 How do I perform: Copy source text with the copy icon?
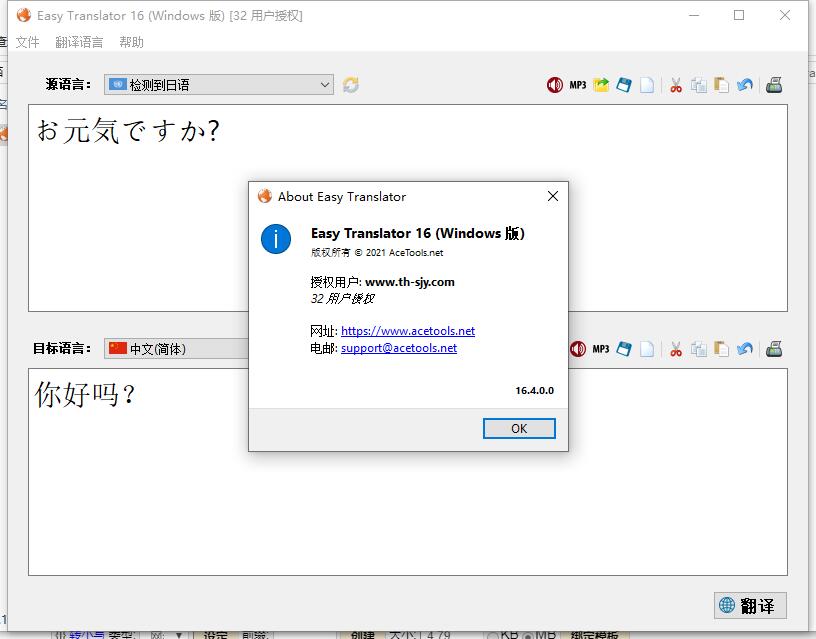point(699,85)
